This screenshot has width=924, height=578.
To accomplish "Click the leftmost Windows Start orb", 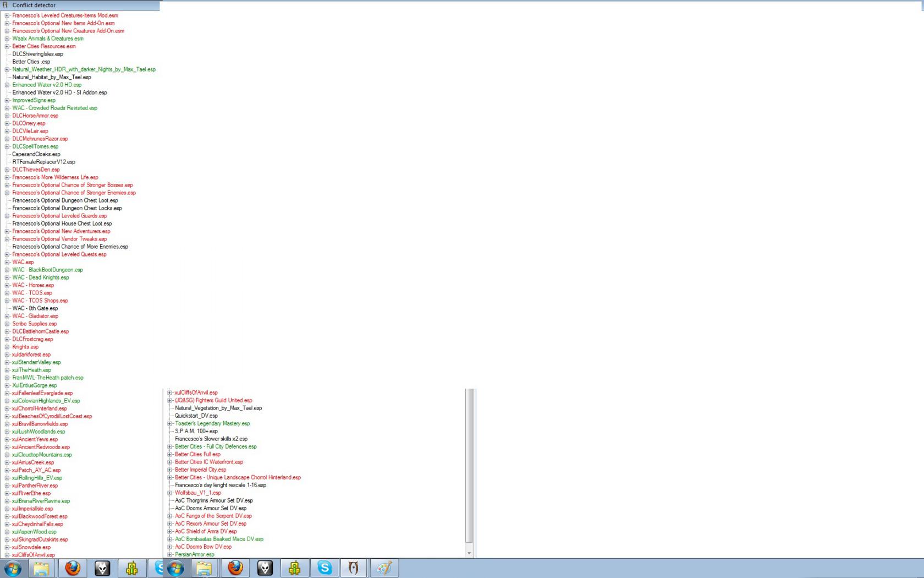I will (13, 568).
